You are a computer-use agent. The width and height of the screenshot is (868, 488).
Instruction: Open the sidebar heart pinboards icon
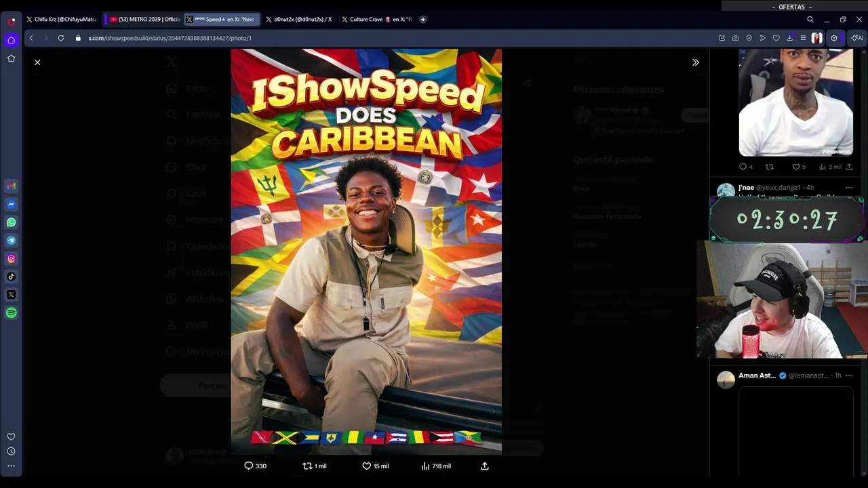point(12,436)
